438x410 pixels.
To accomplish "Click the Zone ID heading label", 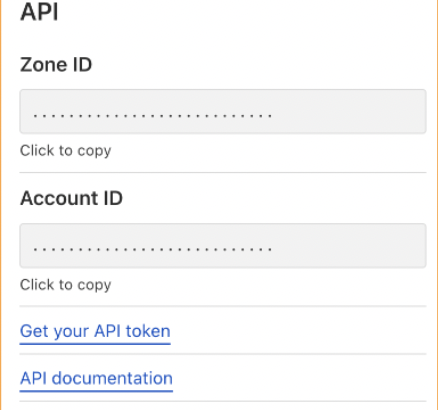I will 56,64.
